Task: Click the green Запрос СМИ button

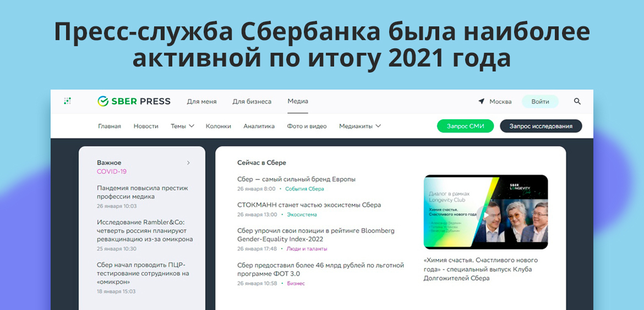Action: (465, 126)
